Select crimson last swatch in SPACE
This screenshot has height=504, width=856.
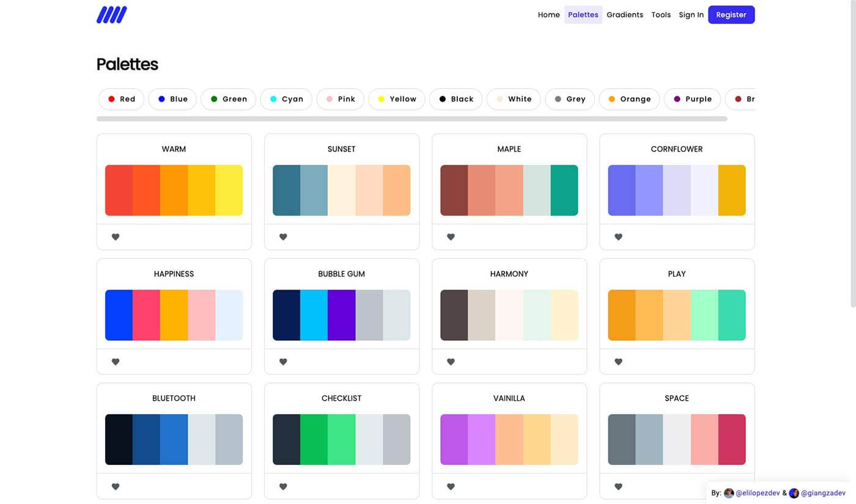click(x=732, y=440)
